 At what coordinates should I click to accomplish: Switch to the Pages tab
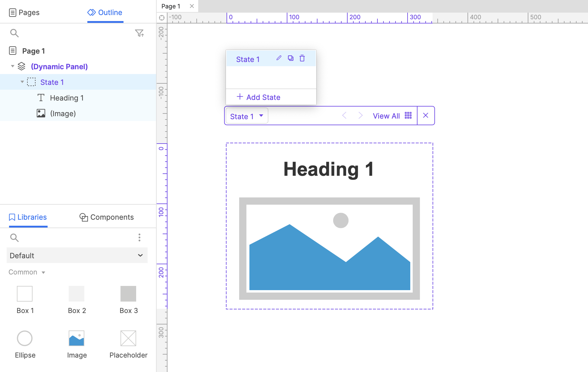[x=29, y=12]
